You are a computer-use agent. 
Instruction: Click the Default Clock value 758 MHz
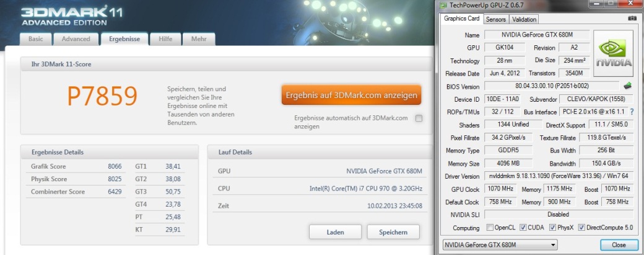point(501,202)
